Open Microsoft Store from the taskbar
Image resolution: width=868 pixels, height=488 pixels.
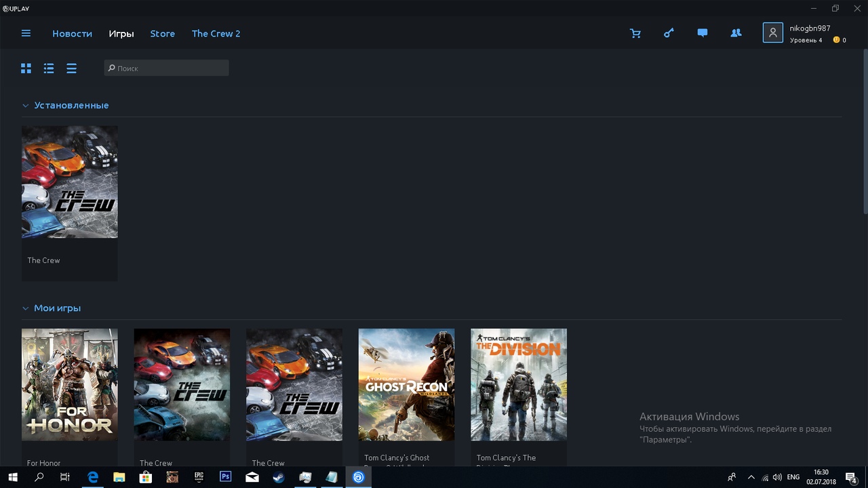pyautogui.click(x=145, y=477)
